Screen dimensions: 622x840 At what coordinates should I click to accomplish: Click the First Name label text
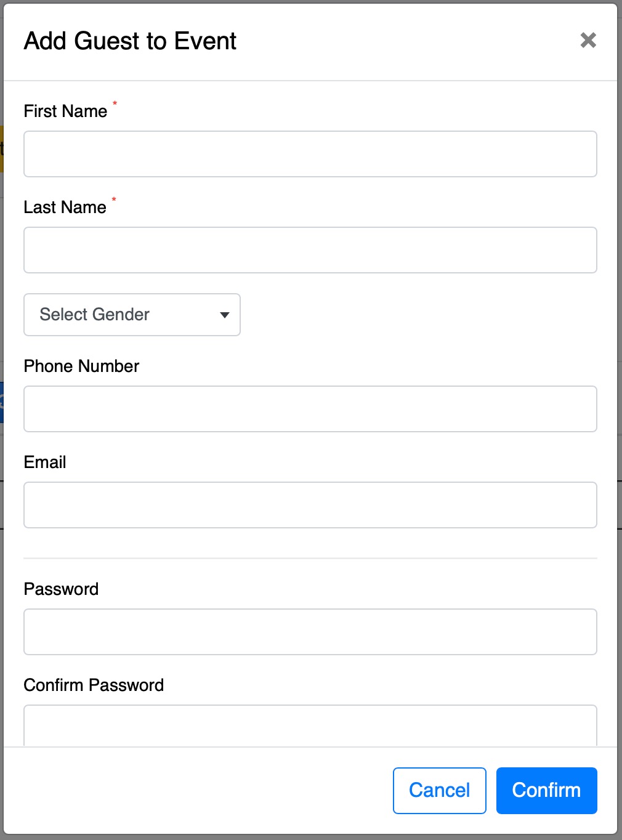coord(65,111)
